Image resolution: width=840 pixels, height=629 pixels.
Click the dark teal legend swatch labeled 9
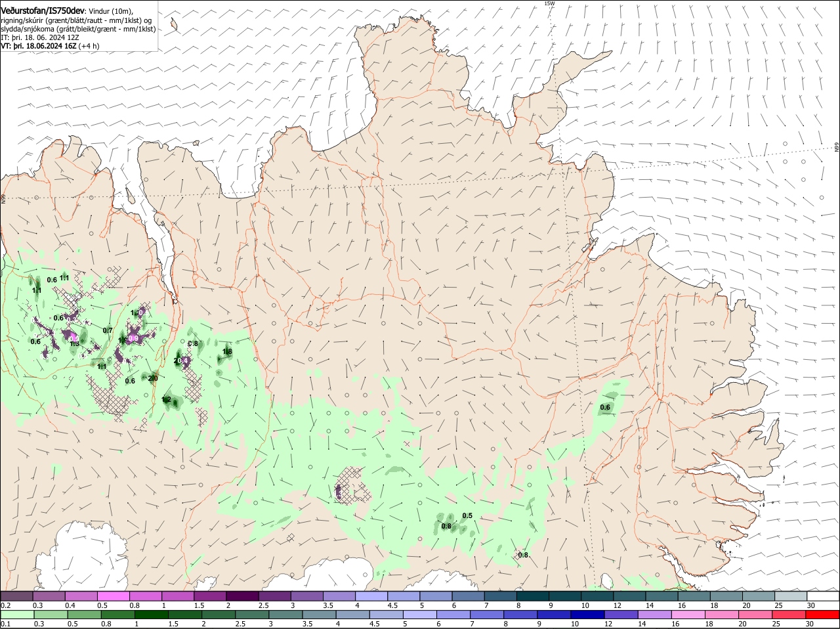(565, 596)
